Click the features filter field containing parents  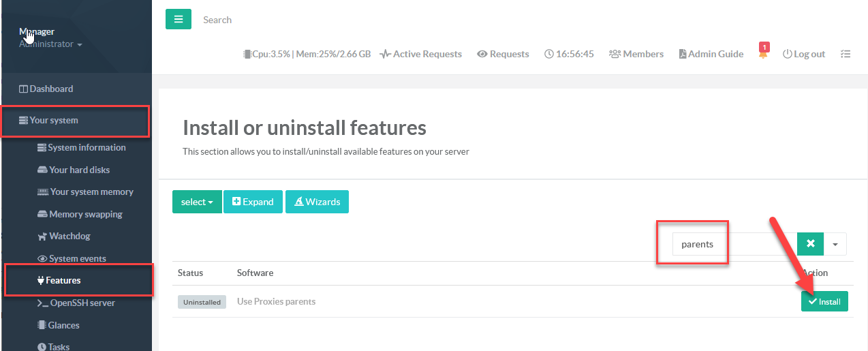[732, 243]
